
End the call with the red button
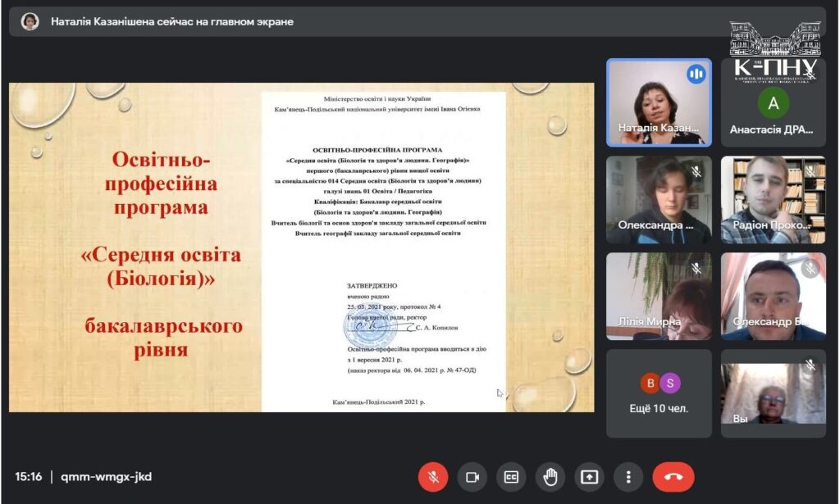(x=673, y=477)
